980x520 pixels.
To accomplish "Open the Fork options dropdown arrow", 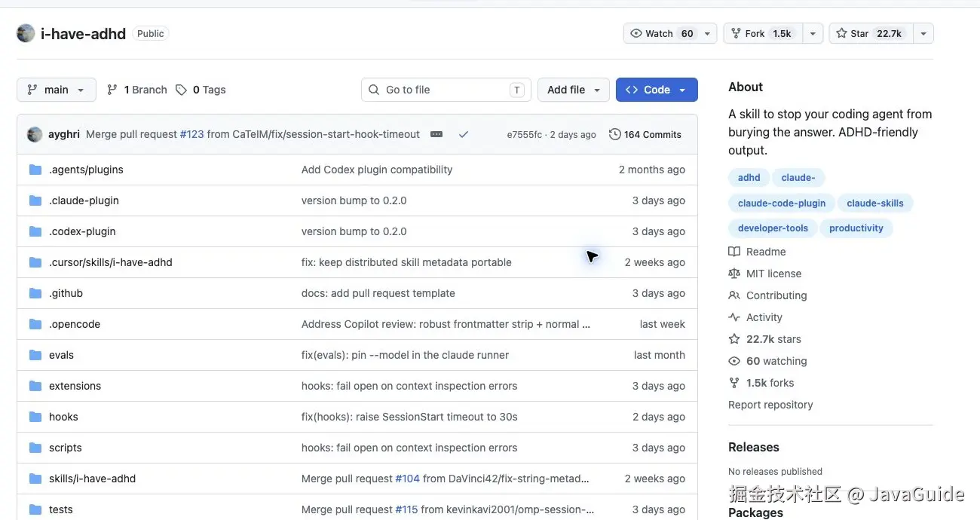I will coord(812,33).
